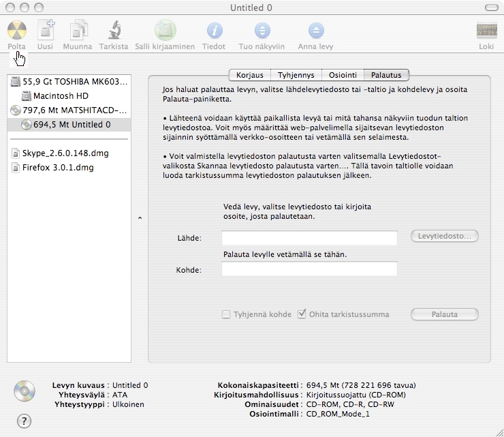Click the Levytiedosto... button
This screenshot has height=437, width=504.
(x=444, y=236)
